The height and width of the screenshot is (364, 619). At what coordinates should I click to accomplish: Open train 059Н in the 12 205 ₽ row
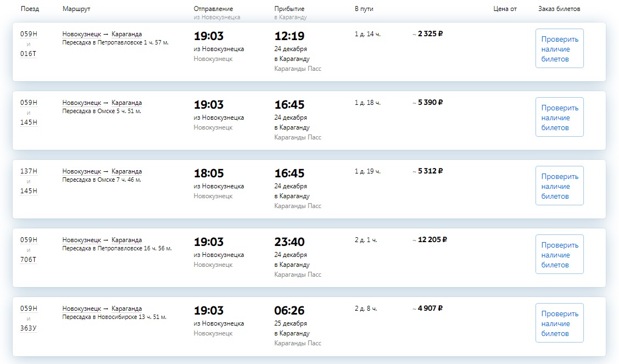(29, 240)
